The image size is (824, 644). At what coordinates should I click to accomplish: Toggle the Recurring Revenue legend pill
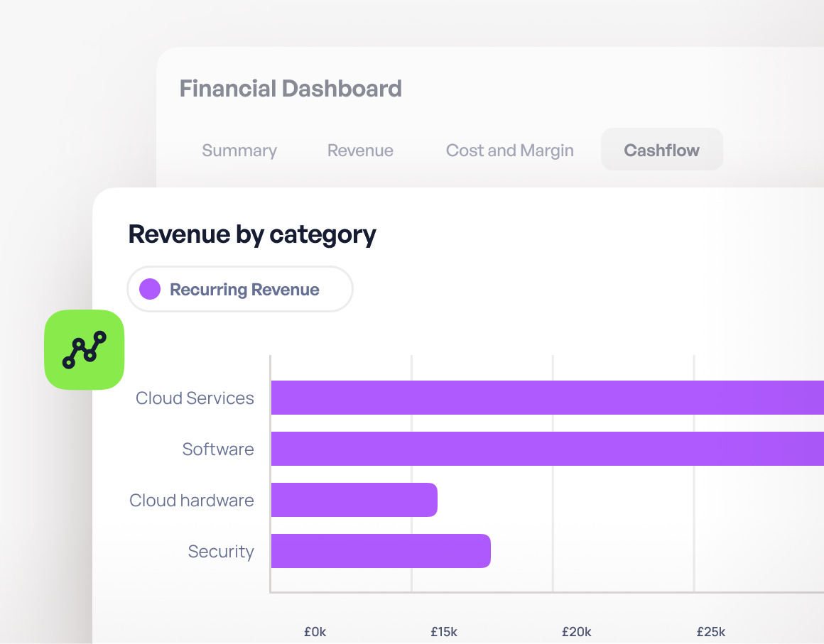pyautogui.click(x=240, y=289)
